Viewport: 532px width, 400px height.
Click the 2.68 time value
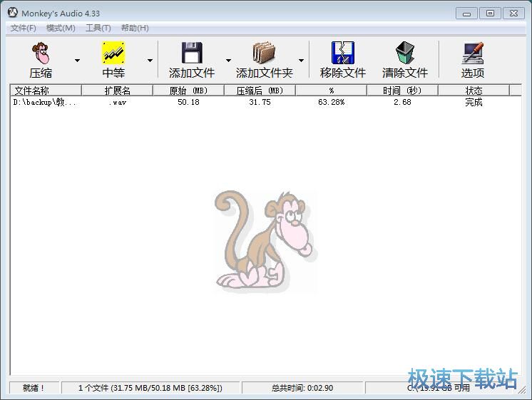coord(402,102)
